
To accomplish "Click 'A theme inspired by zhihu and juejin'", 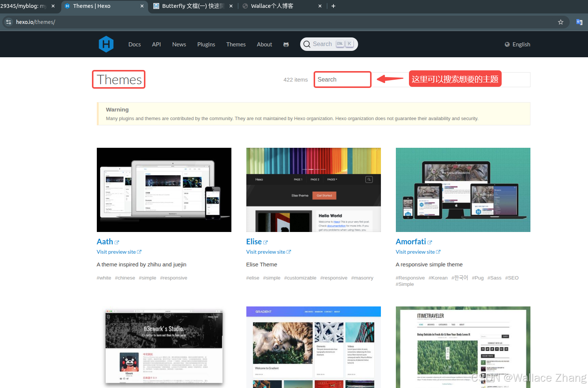I will pos(141,265).
